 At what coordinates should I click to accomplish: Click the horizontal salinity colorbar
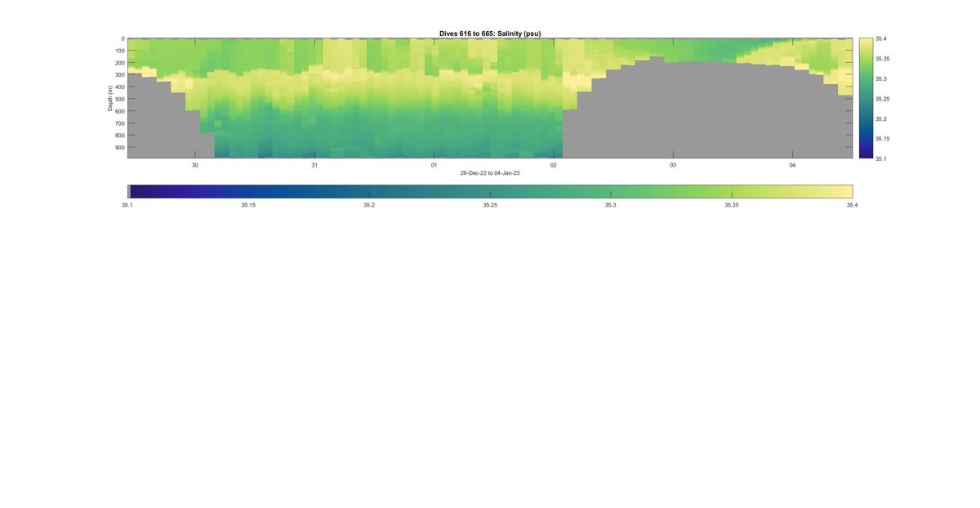pos(490,191)
